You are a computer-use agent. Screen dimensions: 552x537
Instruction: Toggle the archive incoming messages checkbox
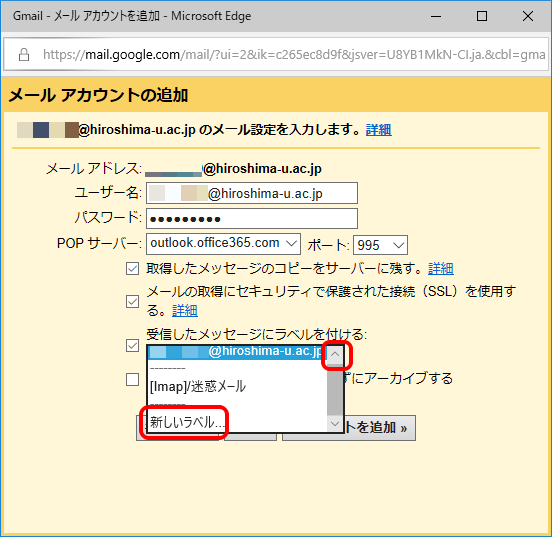coord(132,380)
